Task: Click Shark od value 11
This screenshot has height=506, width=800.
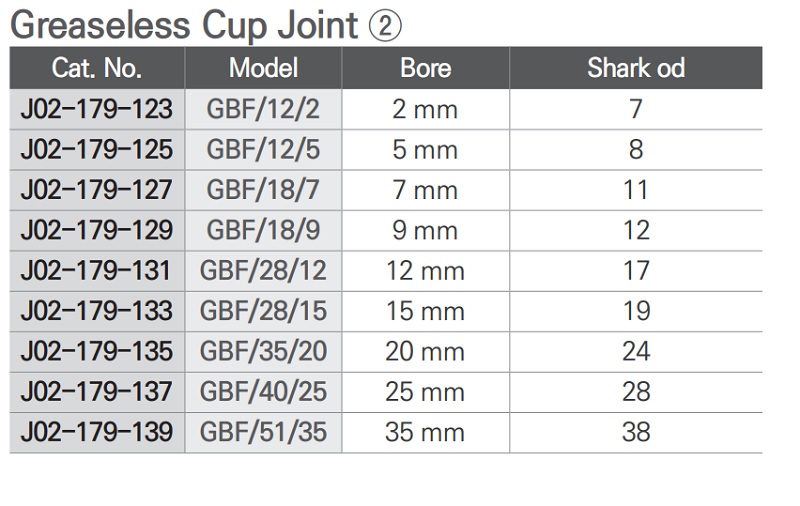Action: point(635,190)
